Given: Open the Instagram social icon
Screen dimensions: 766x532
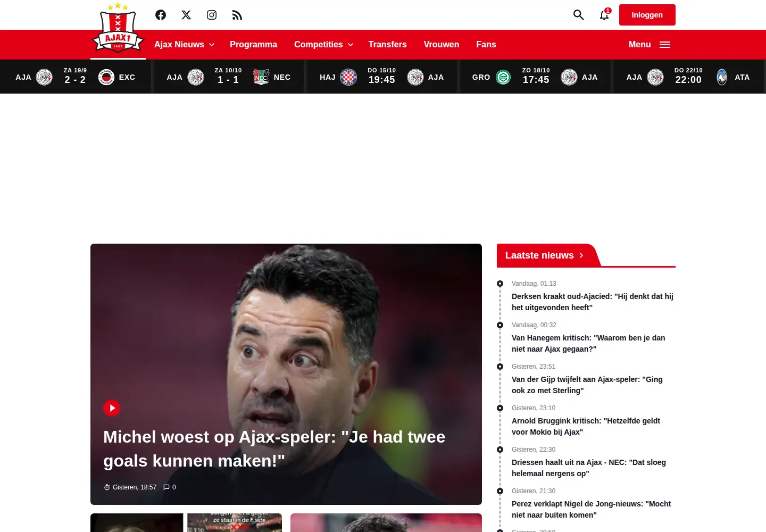Looking at the screenshot, I should pyautogui.click(x=212, y=15).
